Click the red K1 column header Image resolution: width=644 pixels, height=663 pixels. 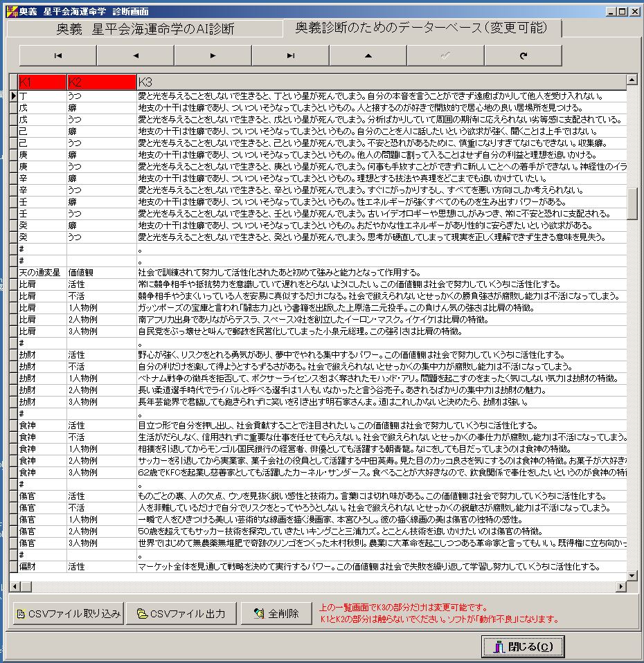coord(42,82)
